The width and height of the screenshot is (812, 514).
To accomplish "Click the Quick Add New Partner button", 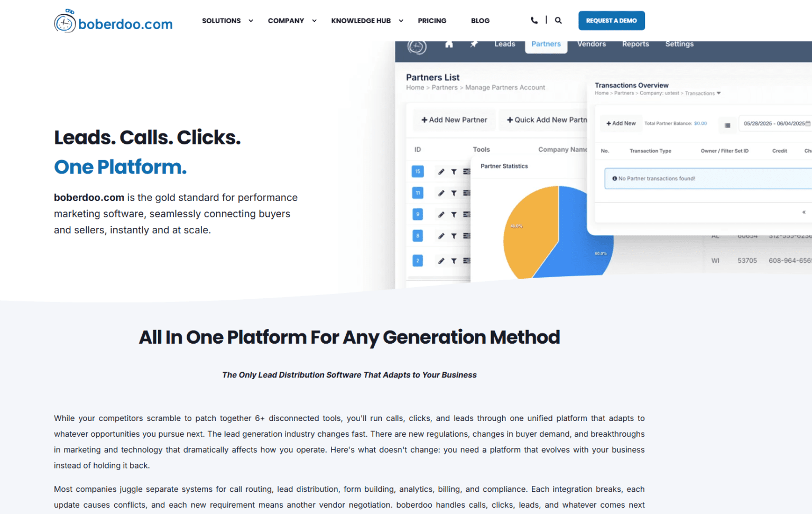I will tap(543, 120).
